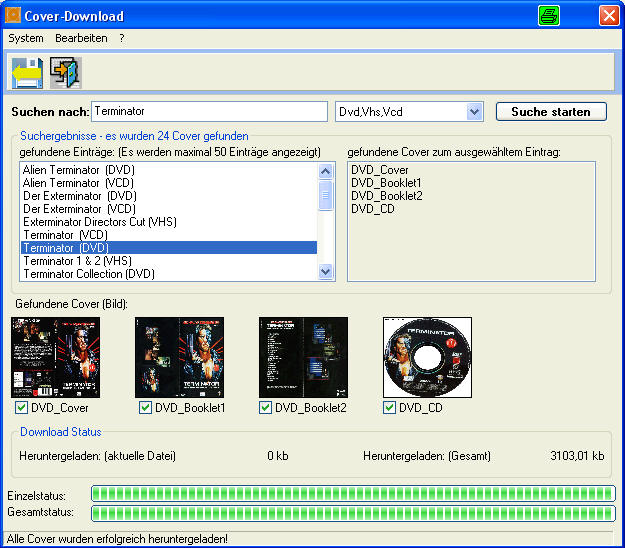Open the System menu

(x=26, y=38)
